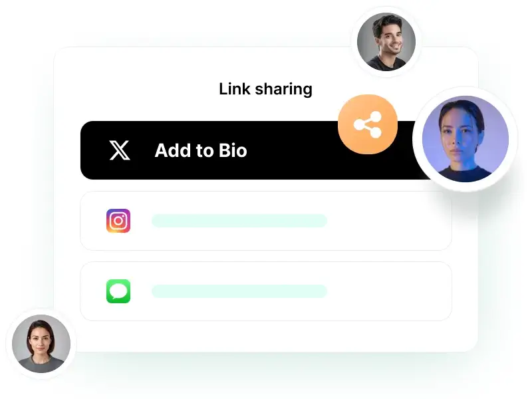The image size is (532, 399).
Task: Select the Messages link placeholder bar
Action: [239, 291]
